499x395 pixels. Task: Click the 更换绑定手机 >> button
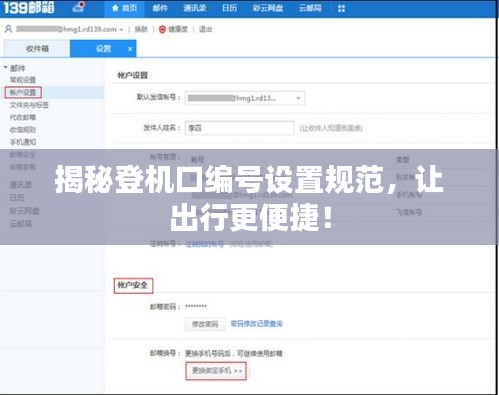(x=216, y=371)
